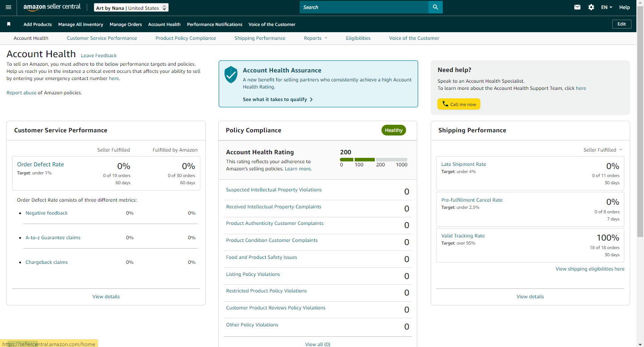The width and height of the screenshot is (644, 347).
Task: Open the settings gear icon
Action: (591, 7)
